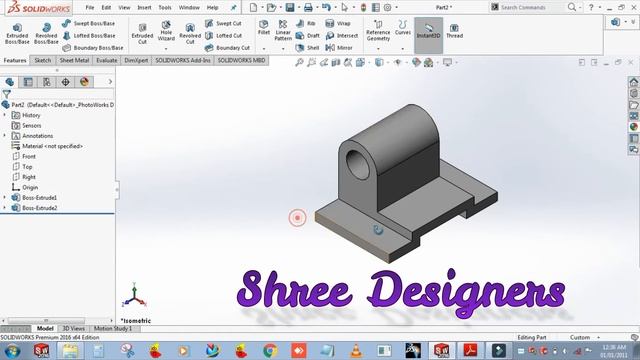Screen dimensions: 640x360
Task: Open the File menu
Action: point(90,7)
